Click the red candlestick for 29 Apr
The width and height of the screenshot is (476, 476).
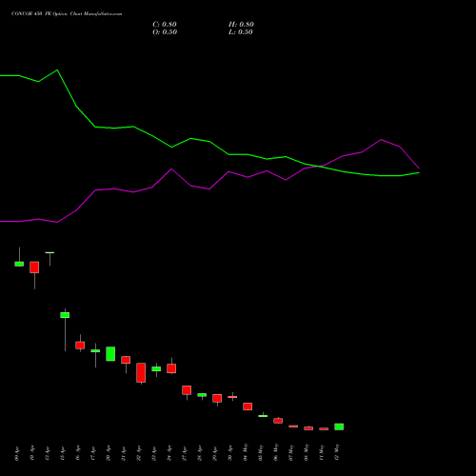pos(217,398)
